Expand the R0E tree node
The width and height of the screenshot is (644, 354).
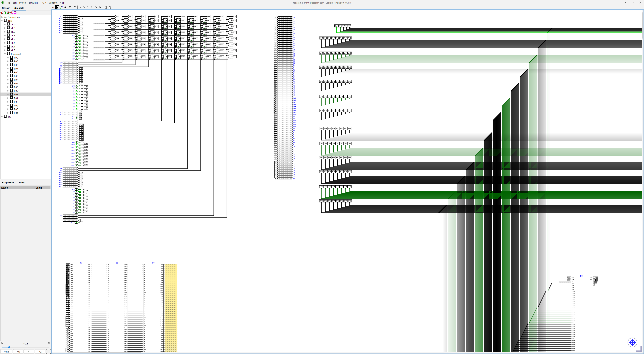pyautogui.click(x=8, y=94)
